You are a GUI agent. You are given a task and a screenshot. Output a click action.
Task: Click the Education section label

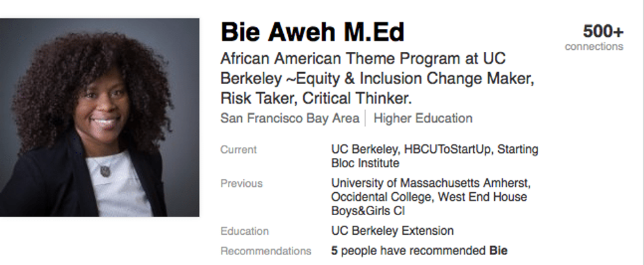[x=244, y=231]
